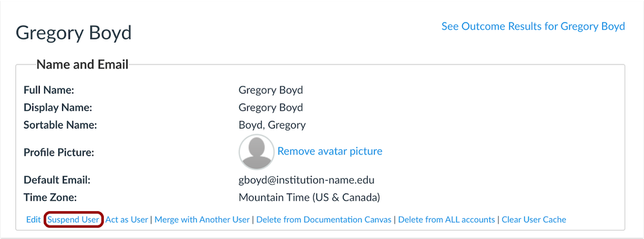Select the highlighted Suspend User link
The width and height of the screenshot is (644, 239).
pyautogui.click(x=73, y=220)
